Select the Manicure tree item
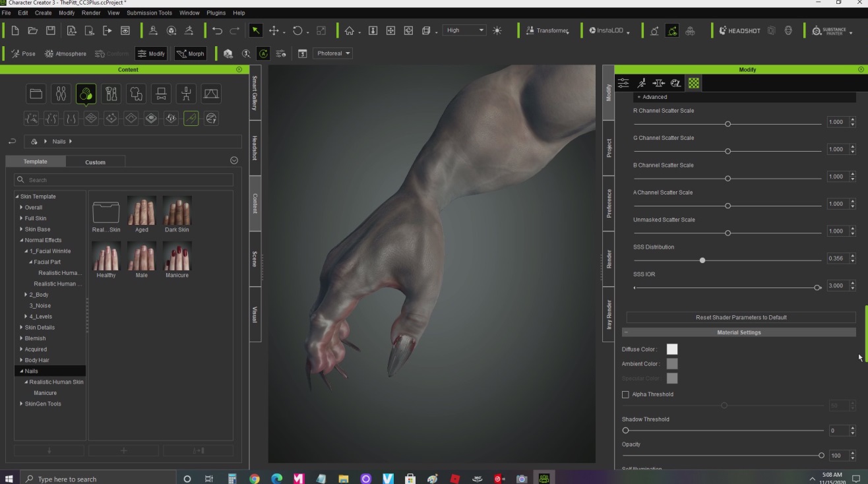This screenshot has width=868, height=484. [x=46, y=393]
